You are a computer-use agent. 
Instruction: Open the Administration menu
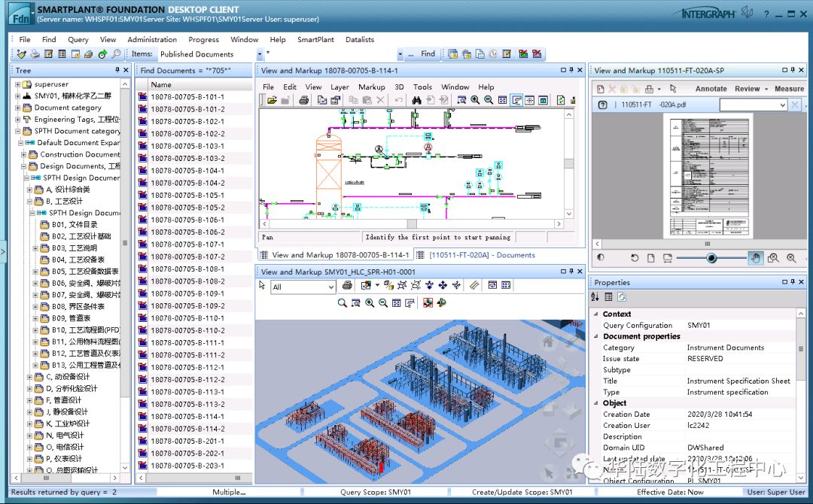click(152, 40)
